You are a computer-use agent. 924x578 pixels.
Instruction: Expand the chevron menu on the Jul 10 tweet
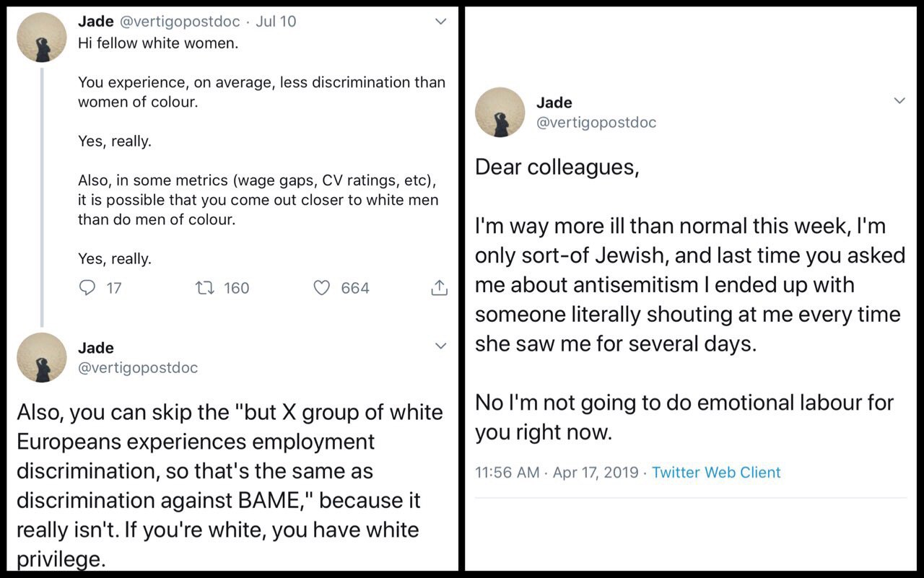(440, 22)
